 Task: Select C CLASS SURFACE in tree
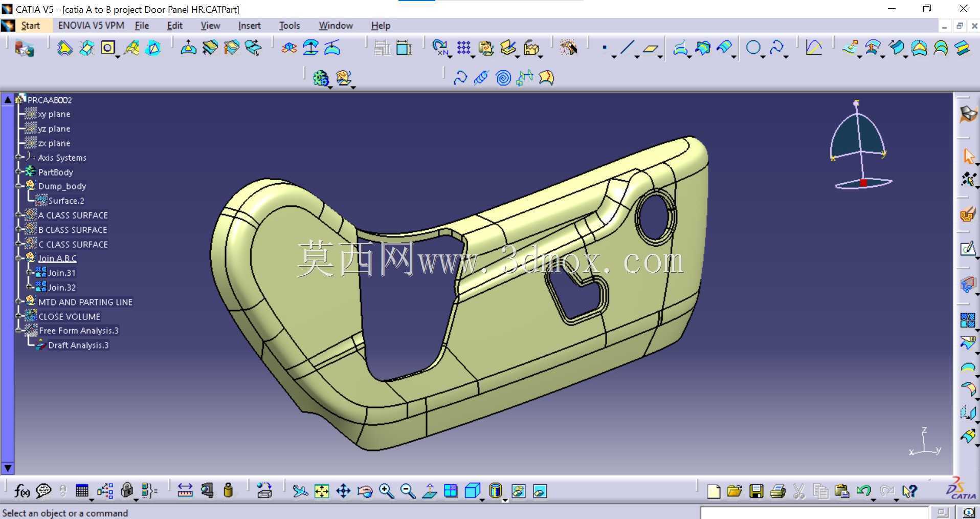point(73,244)
